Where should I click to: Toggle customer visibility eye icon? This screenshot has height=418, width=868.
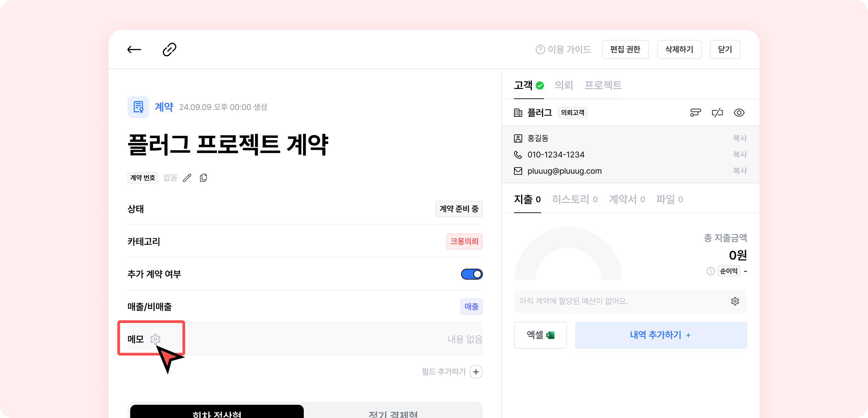pos(739,113)
